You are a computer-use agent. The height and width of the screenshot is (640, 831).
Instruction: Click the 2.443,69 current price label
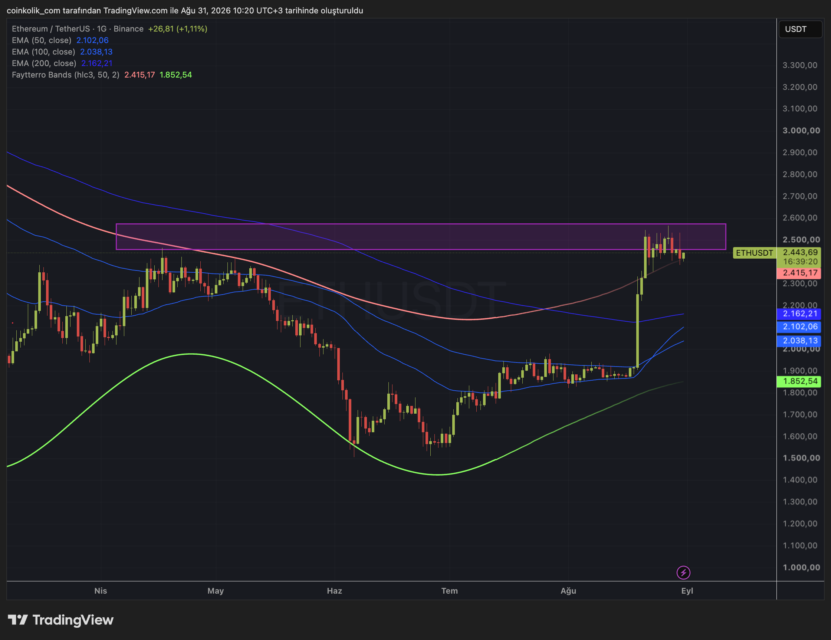(x=800, y=252)
